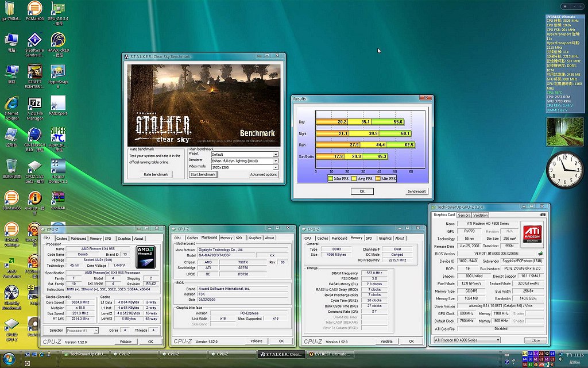Click the EVEREST Ultimate taskbar button
The height and width of the screenshot is (368, 588).
[x=331, y=354]
